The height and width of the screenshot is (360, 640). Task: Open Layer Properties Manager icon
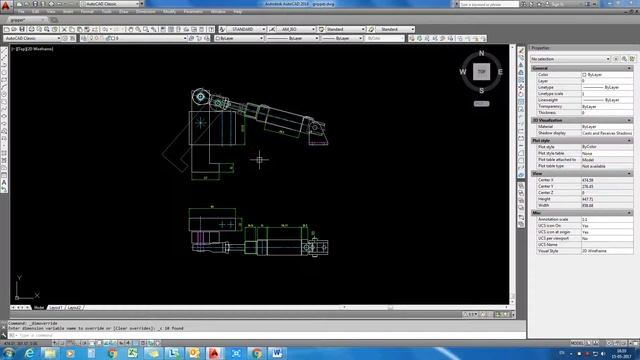pyautogui.click(x=84, y=38)
